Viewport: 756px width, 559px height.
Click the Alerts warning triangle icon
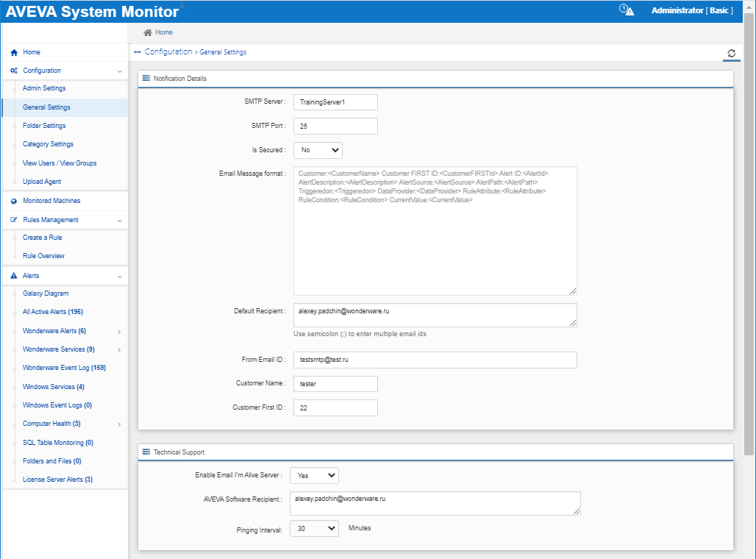point(14,276)
